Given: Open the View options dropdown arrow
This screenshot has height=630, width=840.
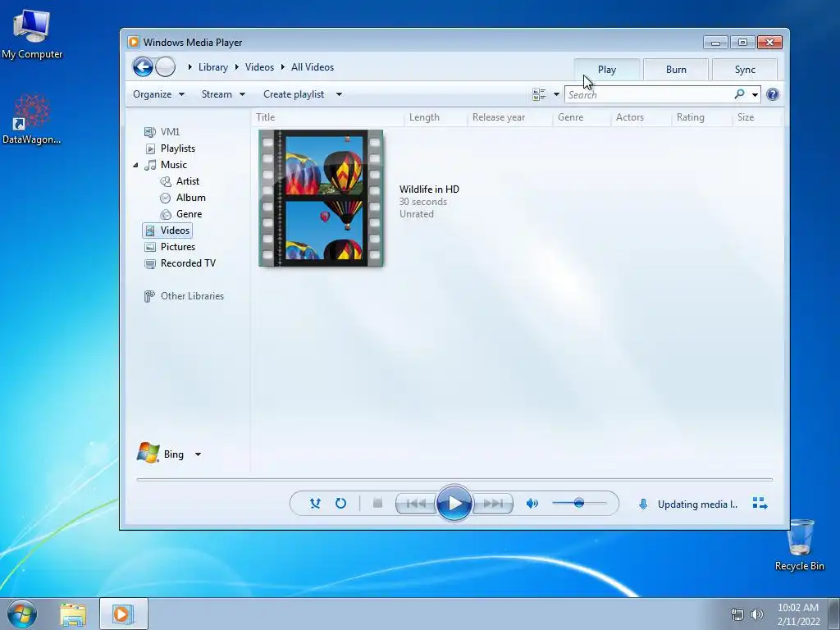Looking at the screenshot, I should pos(557,95).
